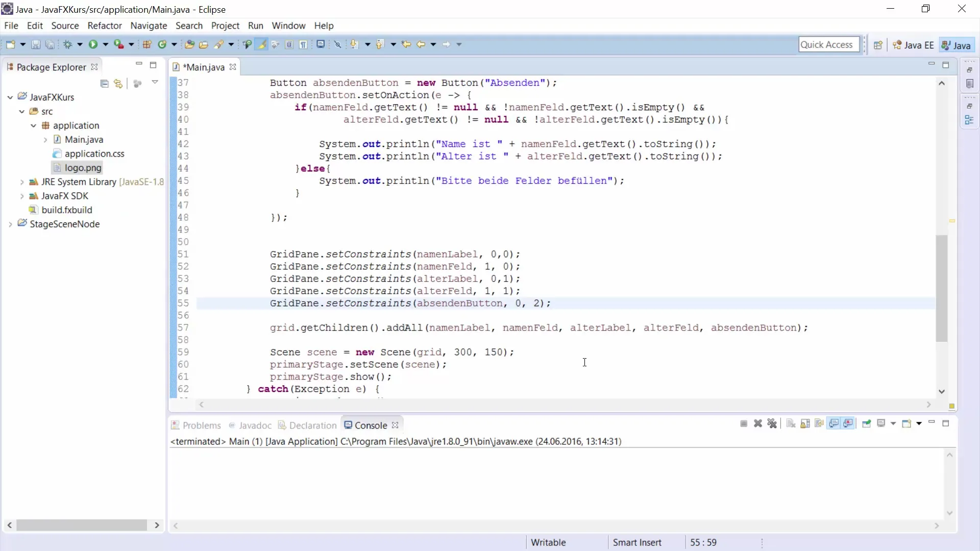980x551 pixels.
Task: Click the Search flashlight icon
Action: point(219,44)
